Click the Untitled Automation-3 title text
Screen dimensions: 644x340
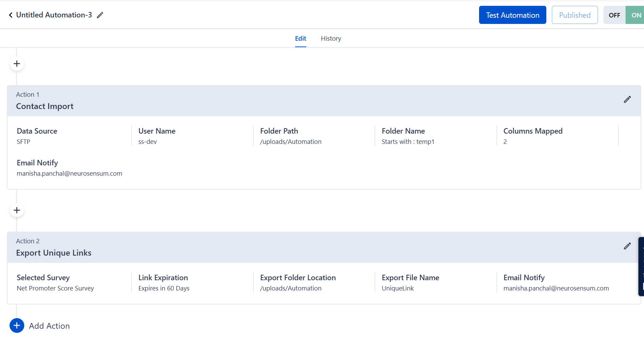54,15
